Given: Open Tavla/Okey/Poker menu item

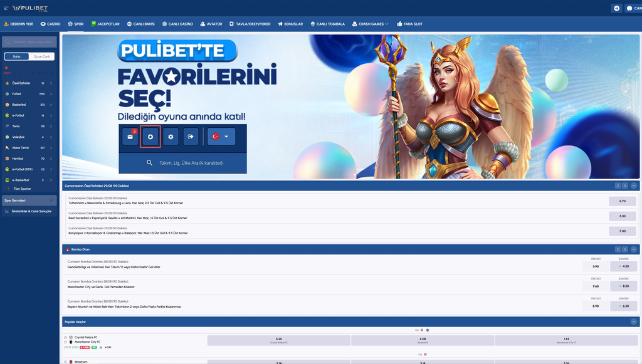Looking at the screenshot, I should point(250,24).
